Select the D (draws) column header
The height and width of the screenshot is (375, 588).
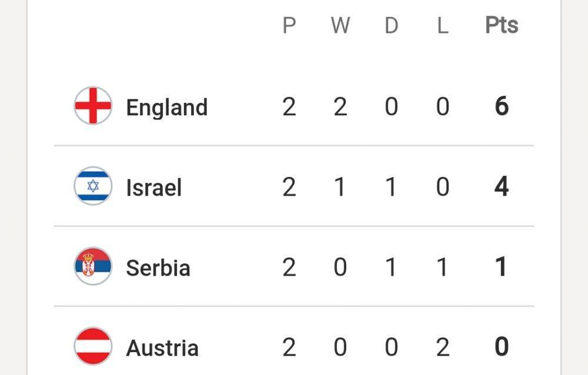coord(392,25)
